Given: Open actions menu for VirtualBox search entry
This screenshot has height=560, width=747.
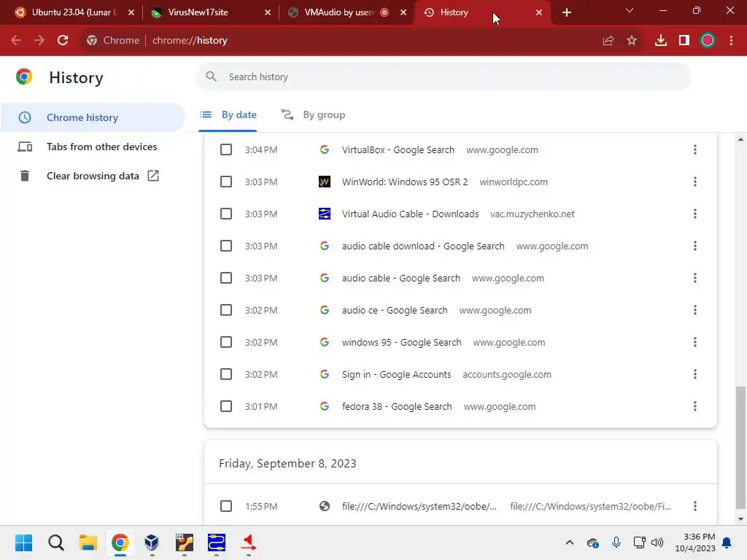Looking at the screenshot, I should (x=695, y=149).
